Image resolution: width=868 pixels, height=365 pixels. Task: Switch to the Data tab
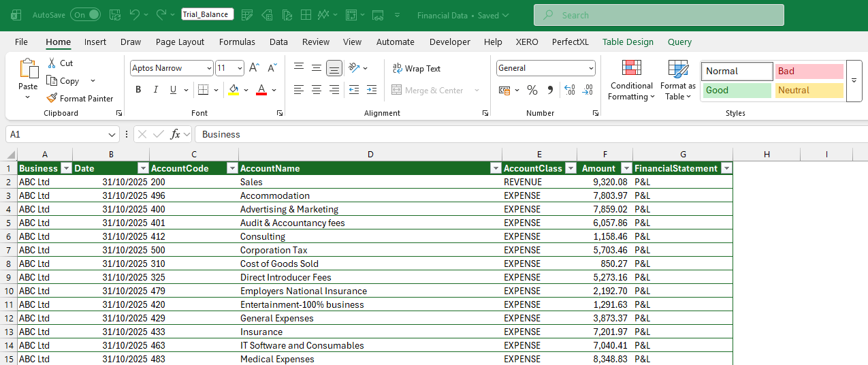tap(278, 42)
